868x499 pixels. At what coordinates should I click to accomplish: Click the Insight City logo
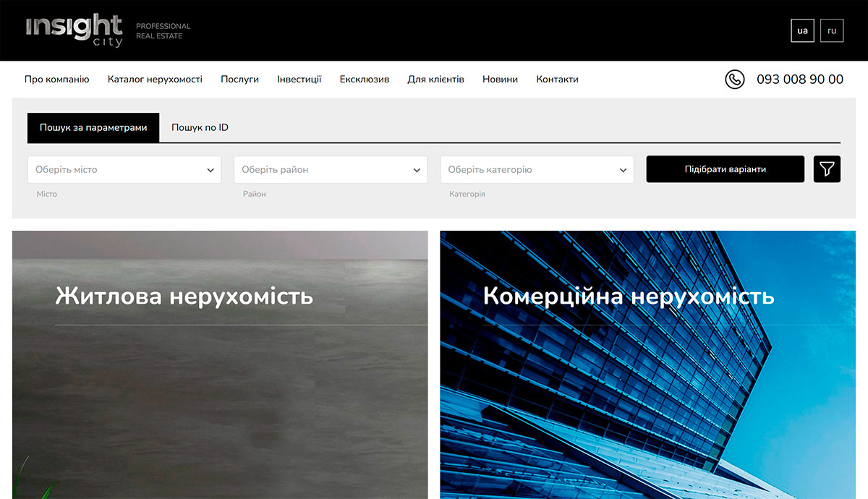pyautogui.click(x=74, y=30)
